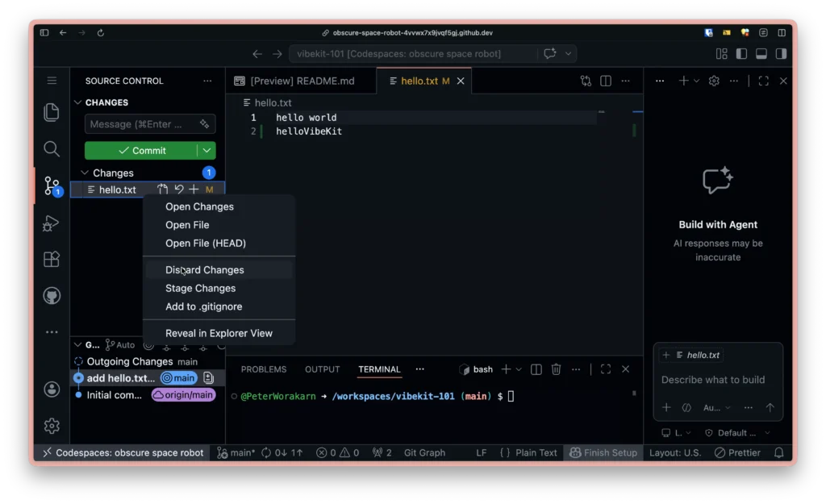Split the editor to the right
Image resolution: width=826 pixels, height=504 pixels.
click(606, 81)
